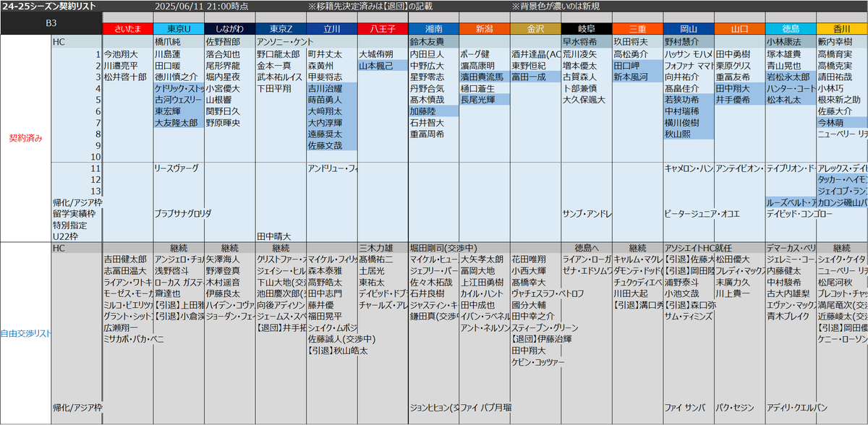The width and height of the screenshot is (868, 425).
Task: Select the 東京U team header cell
Action: [178, 29]
